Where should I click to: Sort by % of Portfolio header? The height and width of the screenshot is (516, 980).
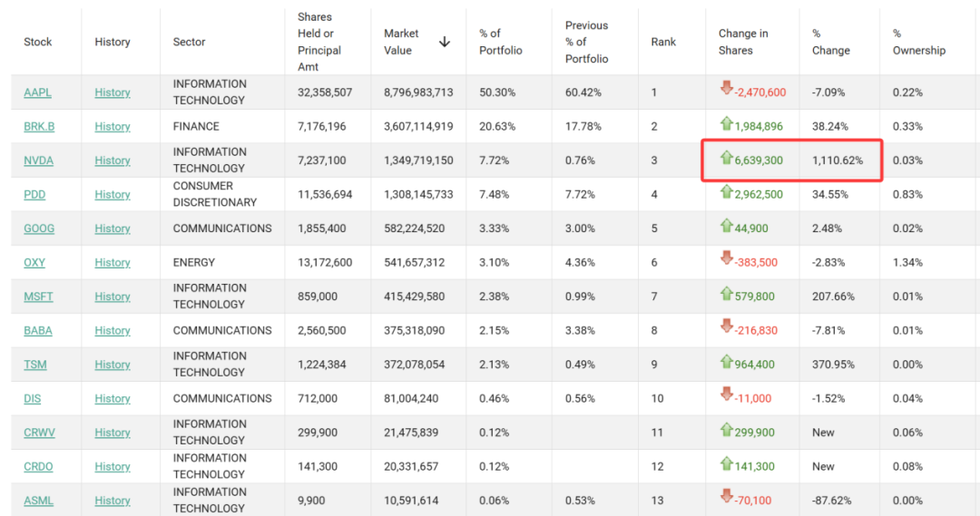tap(501, 42)
